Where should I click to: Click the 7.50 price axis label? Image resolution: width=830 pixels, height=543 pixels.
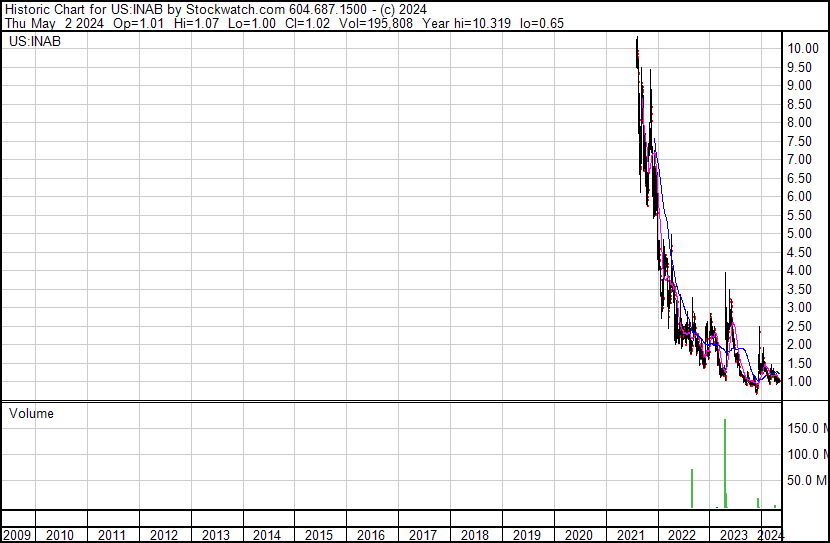pos(800,141)
